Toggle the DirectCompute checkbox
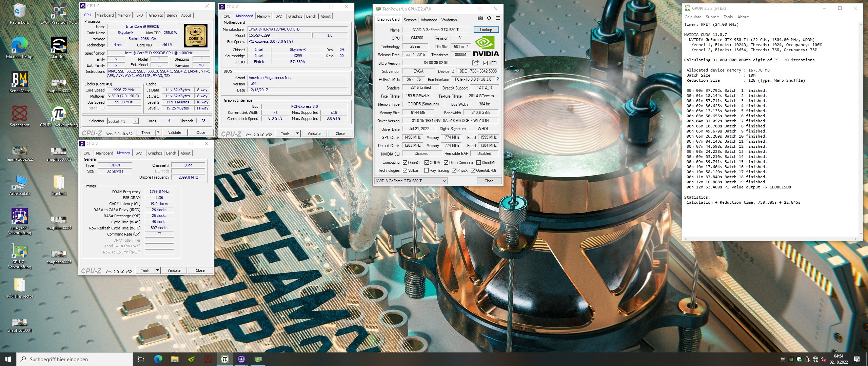 (446, 163)
